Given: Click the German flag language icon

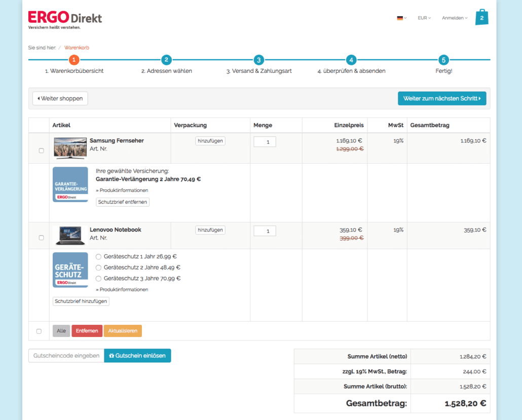Looking at the screenshot, I should click(400, 18).
